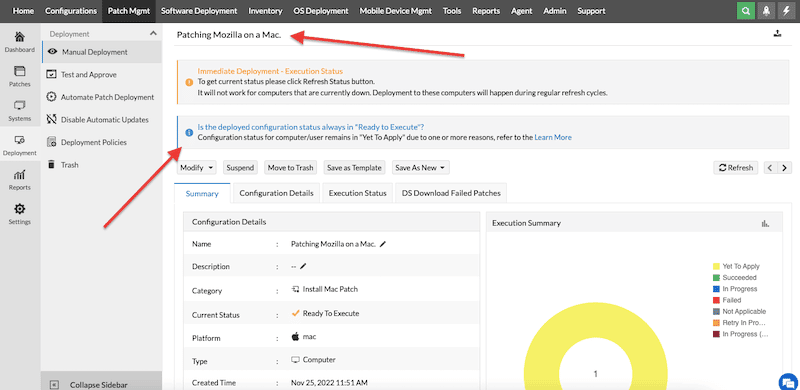Viewport: 800px width, 390px height.
Task: Click the Suspend button
Action: click(x=240, y=167)
